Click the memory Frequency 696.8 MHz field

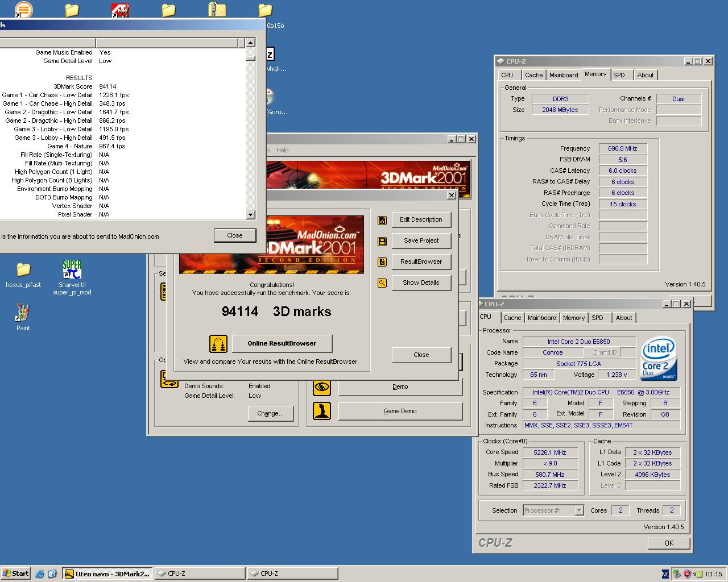click(x=622, y=149)
